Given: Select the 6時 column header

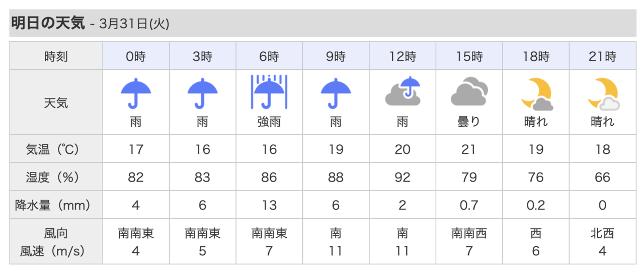Looking at the screenshot, I should (269, 56).
